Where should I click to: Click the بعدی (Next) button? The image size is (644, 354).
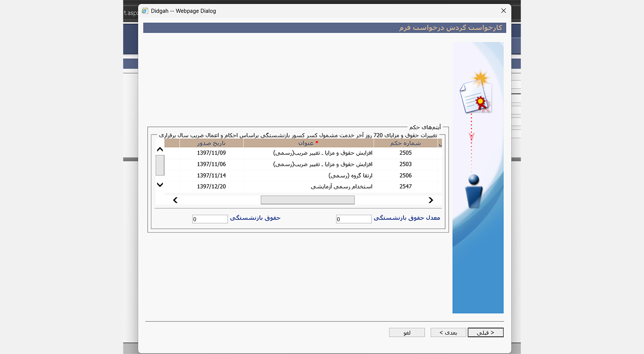tap(448, 333)
